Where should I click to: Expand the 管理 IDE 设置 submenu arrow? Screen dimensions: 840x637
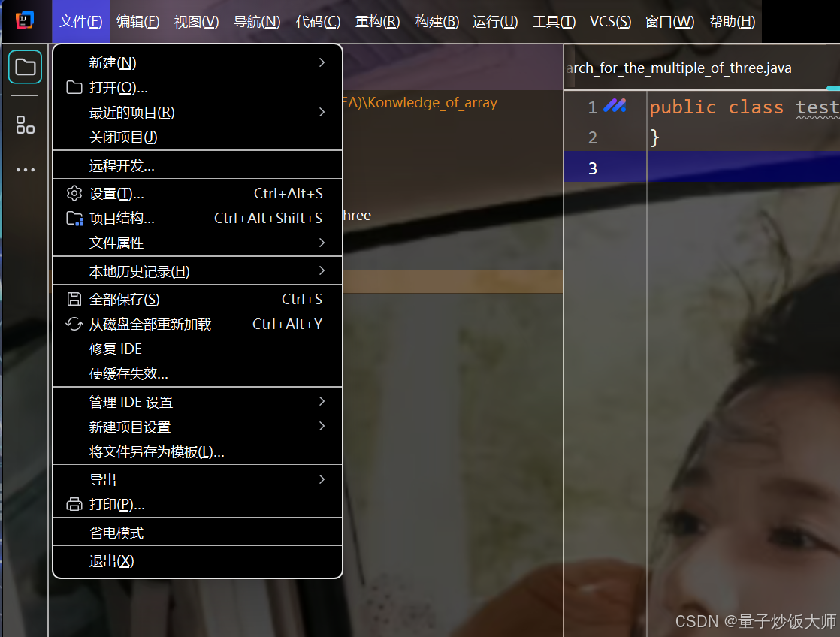[322, 401]
